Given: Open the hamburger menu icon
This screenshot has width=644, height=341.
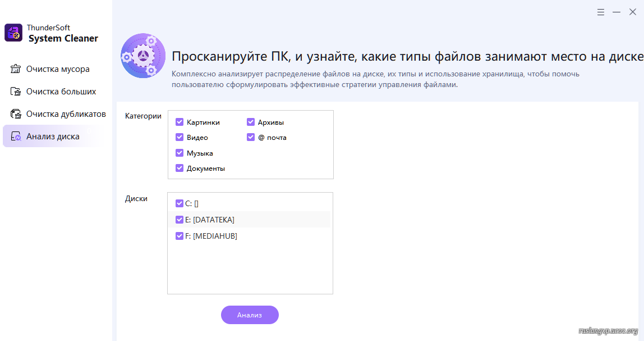Looking at the screenshot, I should coord(601,12).
